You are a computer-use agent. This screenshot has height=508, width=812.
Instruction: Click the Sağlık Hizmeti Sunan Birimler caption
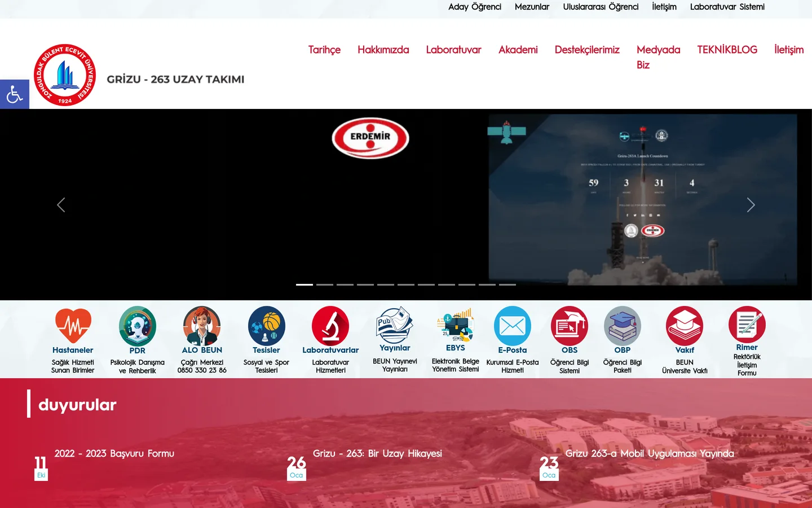73,366
